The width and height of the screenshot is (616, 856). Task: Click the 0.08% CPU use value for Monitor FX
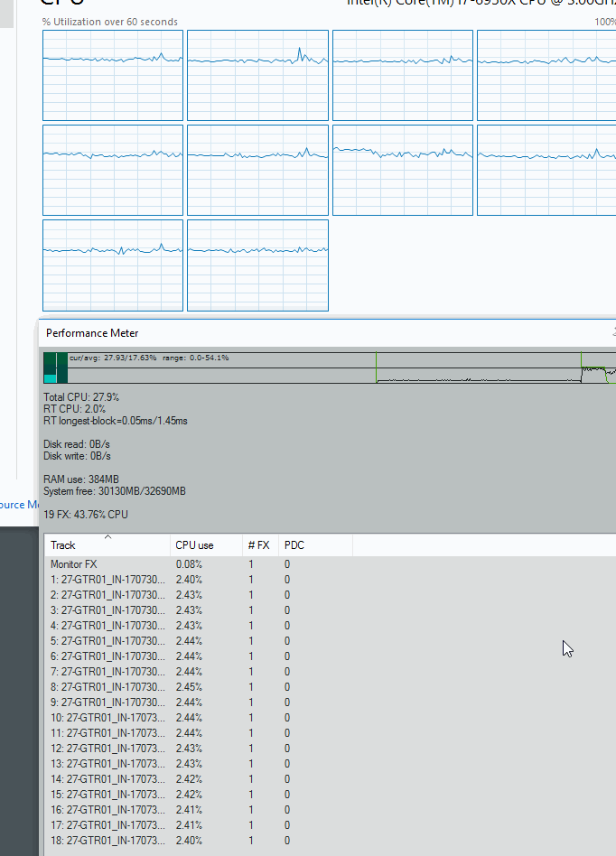pyautogui.click(x=189, y=564)
